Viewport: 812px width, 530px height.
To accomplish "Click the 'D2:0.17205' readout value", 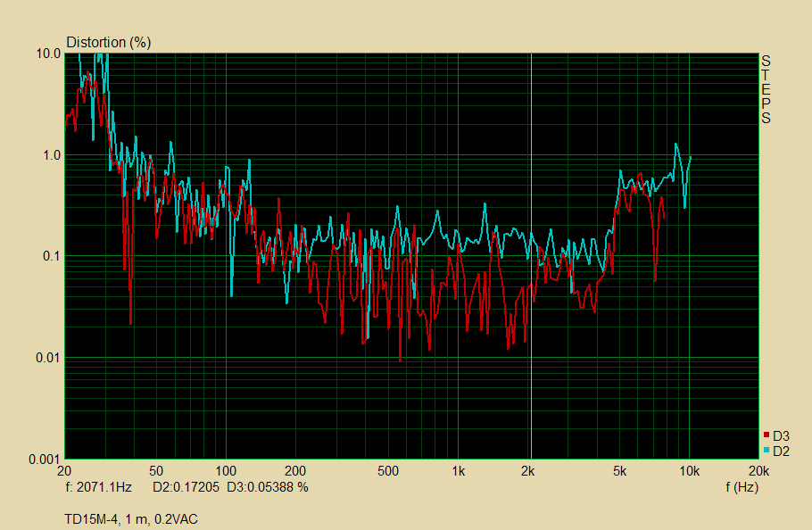I will coord(186,487).
